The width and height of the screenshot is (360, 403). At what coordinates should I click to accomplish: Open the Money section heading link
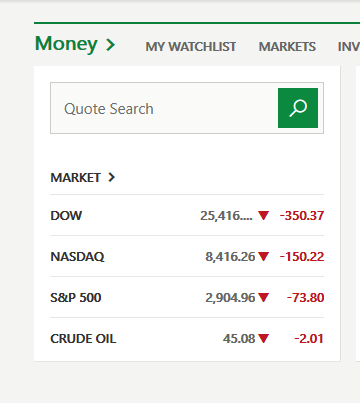pos(66,44)
